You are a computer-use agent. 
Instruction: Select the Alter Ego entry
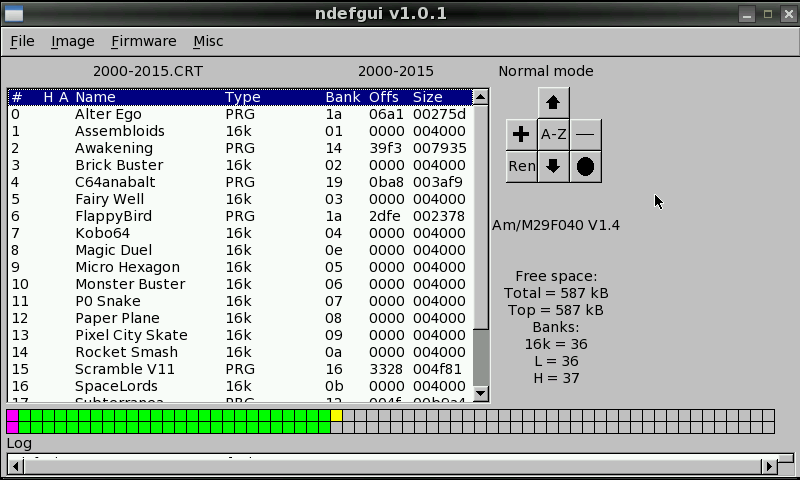(240, 114)
